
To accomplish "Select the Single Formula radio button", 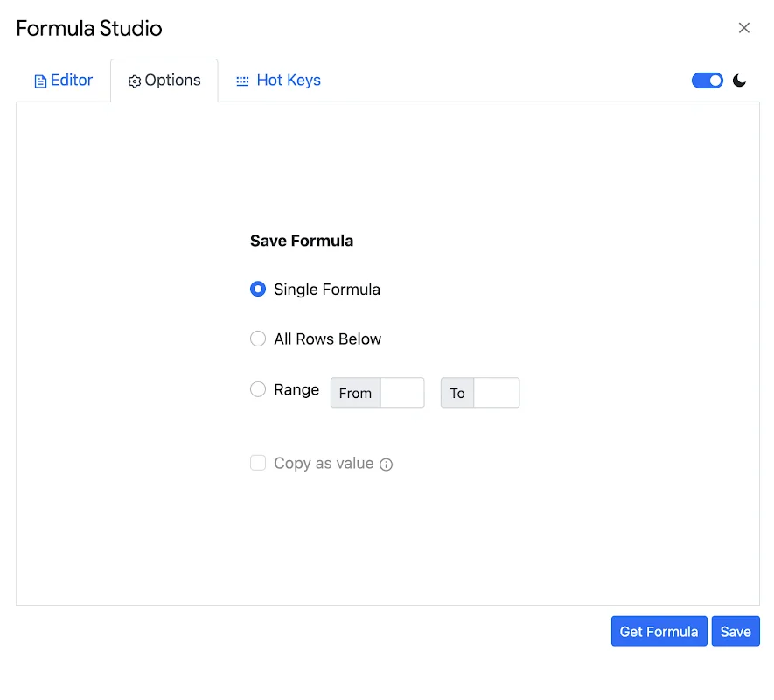I will click(258, 289).
